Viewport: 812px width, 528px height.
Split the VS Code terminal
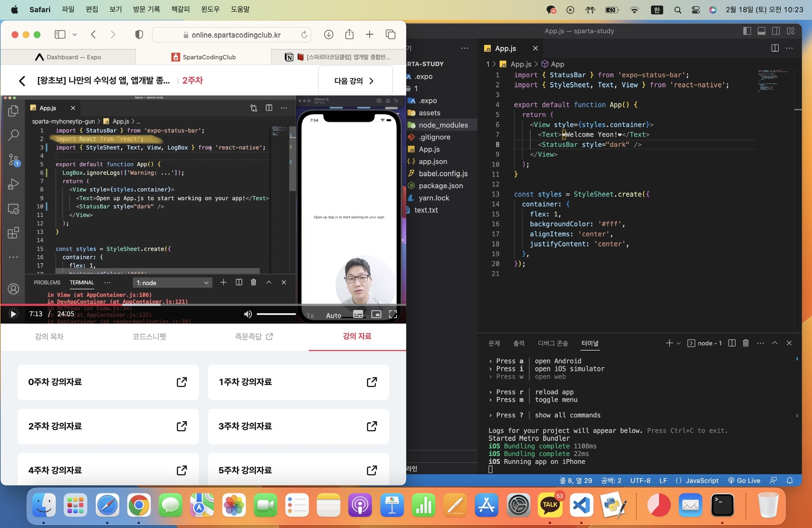[x=732, y=343]
